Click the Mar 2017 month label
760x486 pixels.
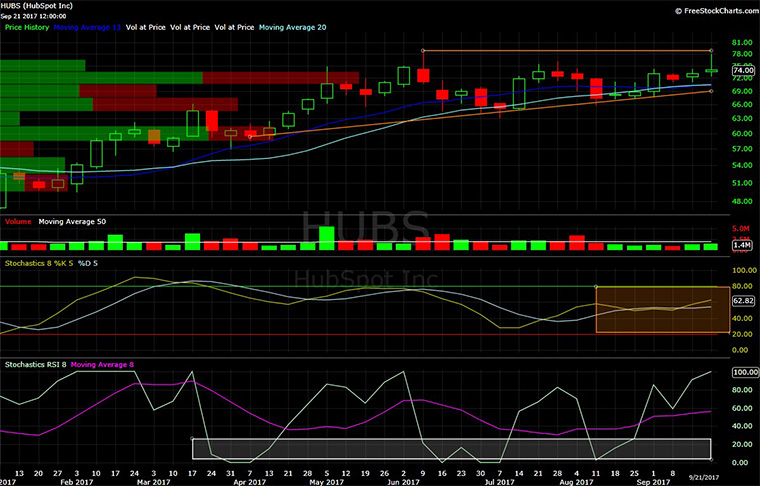click(x=154, y=482)
